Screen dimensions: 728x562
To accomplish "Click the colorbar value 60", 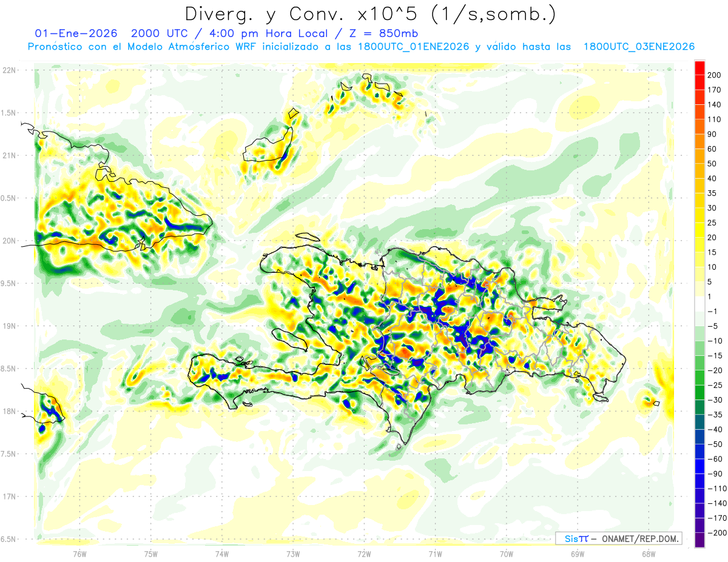I will [x=712, y=149].
